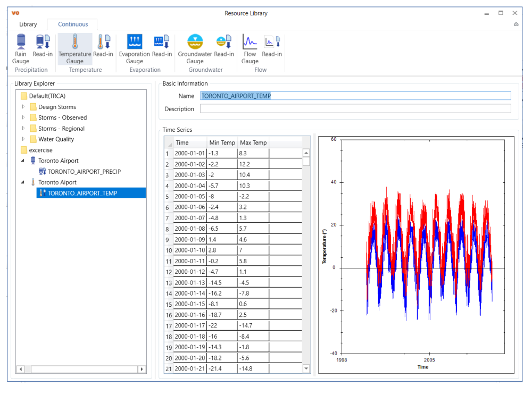Expand the Water Quality folder
Screen dimensions: 532x395
click(23, 139)
